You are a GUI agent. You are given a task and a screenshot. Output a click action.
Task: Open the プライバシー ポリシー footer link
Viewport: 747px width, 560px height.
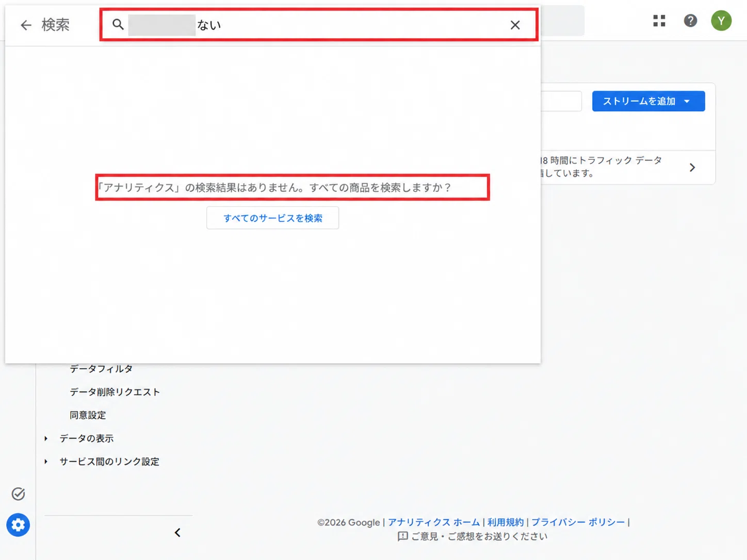(x=578, y=522)
